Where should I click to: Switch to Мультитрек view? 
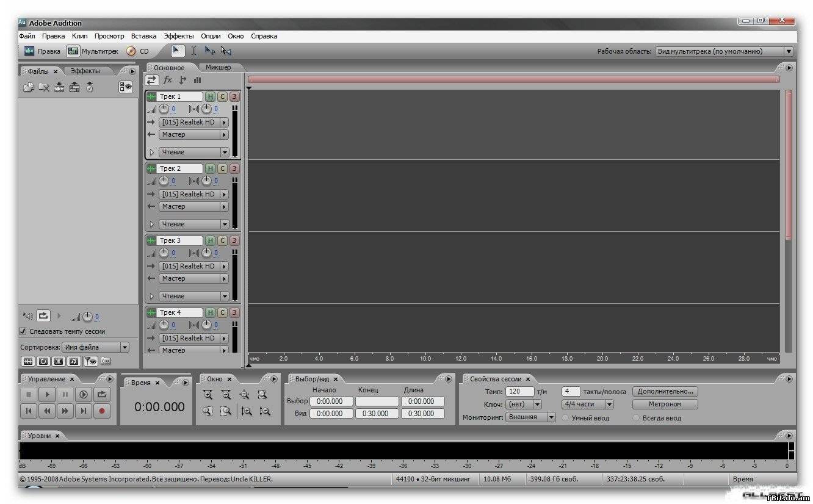pos(93,51)
